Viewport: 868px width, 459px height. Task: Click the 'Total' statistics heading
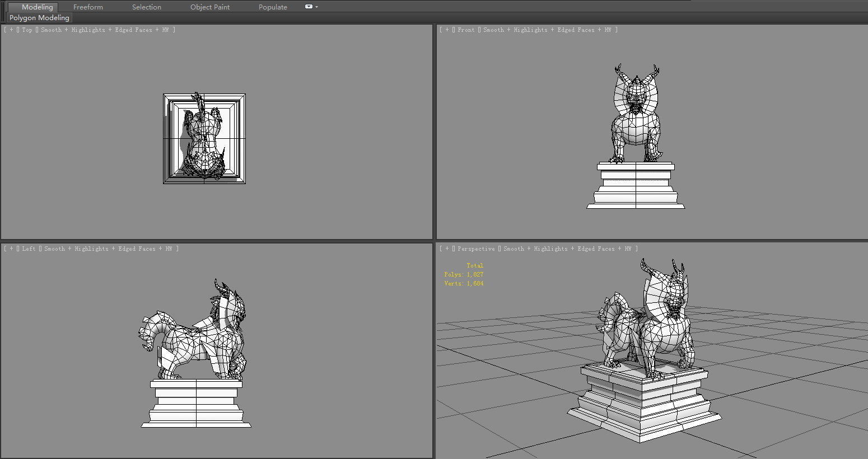(x=475, y=266)
